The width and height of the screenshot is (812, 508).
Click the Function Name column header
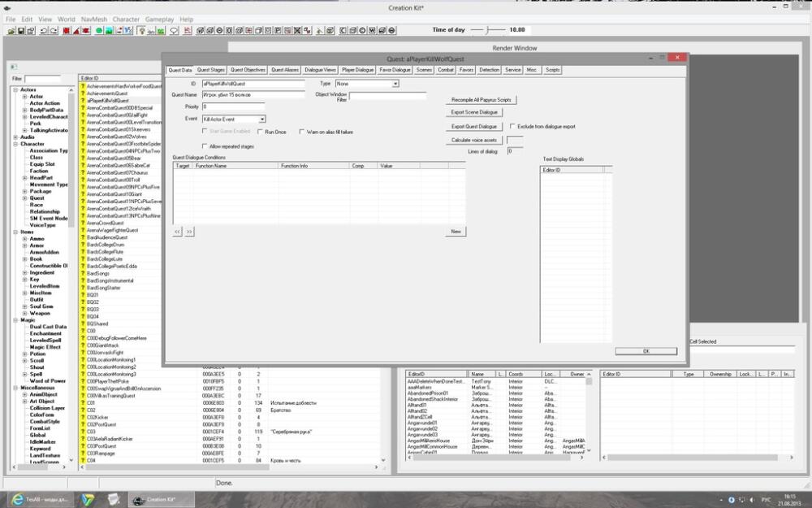(x=235, y=166)
